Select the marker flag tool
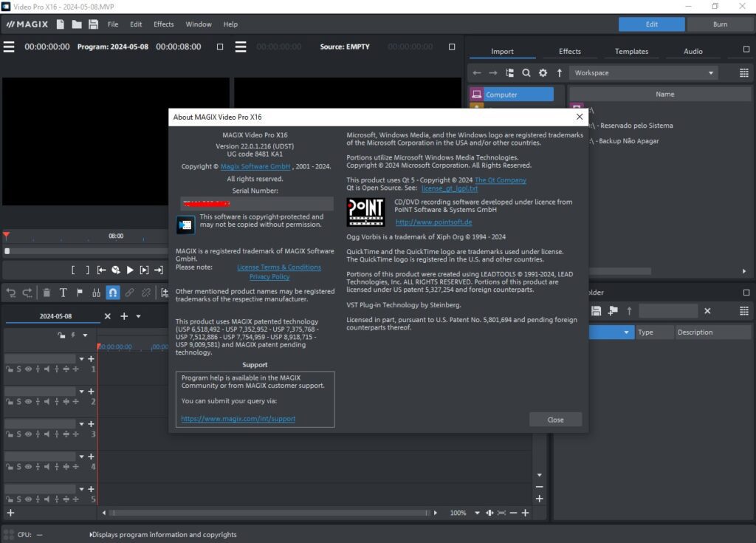 [80, 293]
